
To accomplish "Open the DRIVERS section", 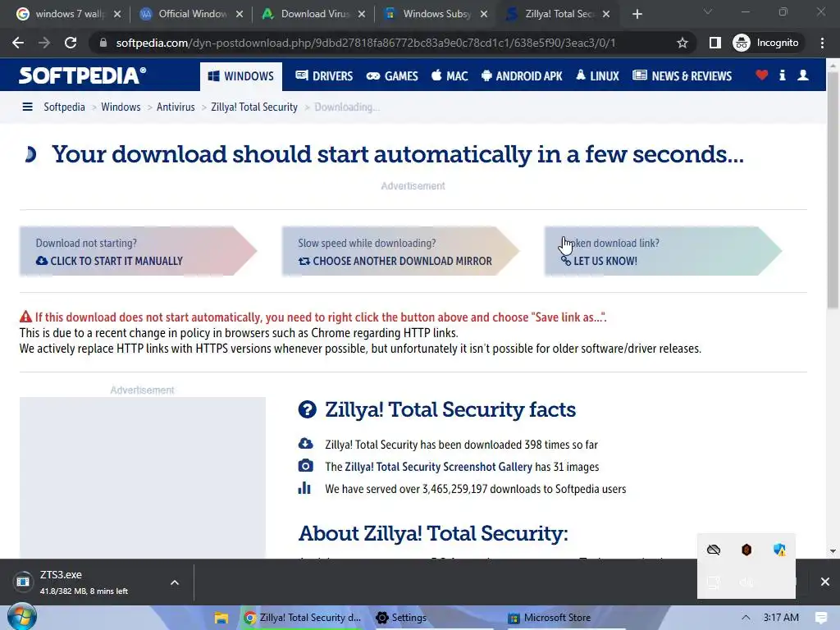I will [x=324, y=76].
